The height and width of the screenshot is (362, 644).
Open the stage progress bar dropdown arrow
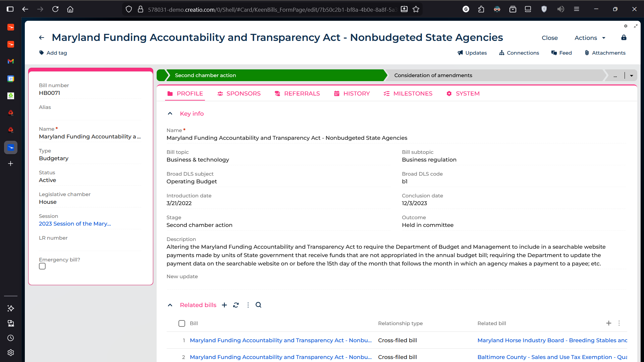point(632,75)
